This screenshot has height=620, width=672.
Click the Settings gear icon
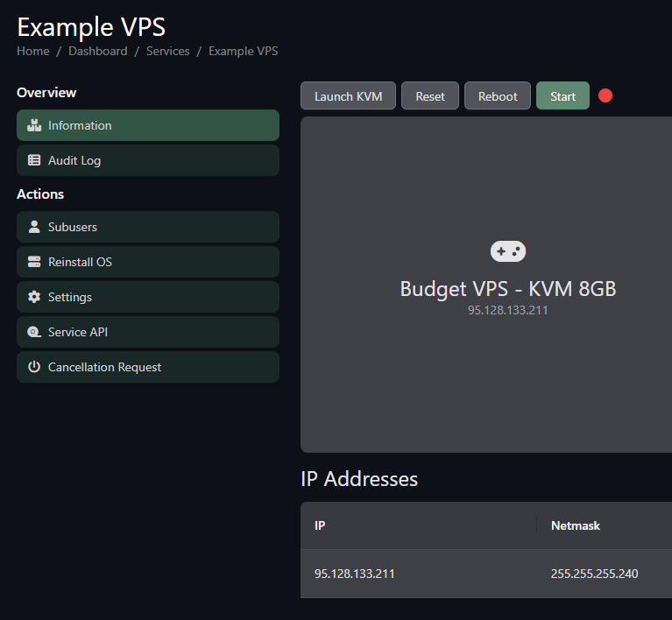point(34,297)
